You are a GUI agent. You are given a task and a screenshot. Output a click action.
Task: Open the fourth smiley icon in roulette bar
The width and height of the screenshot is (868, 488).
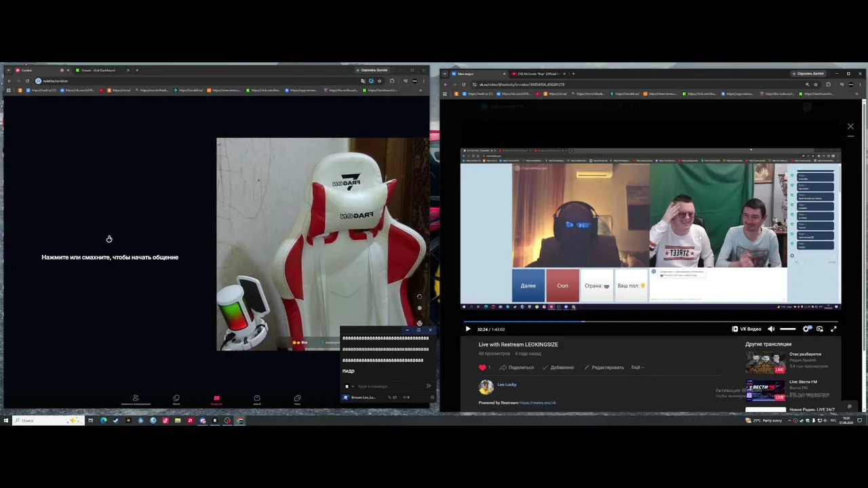[257, 399]
